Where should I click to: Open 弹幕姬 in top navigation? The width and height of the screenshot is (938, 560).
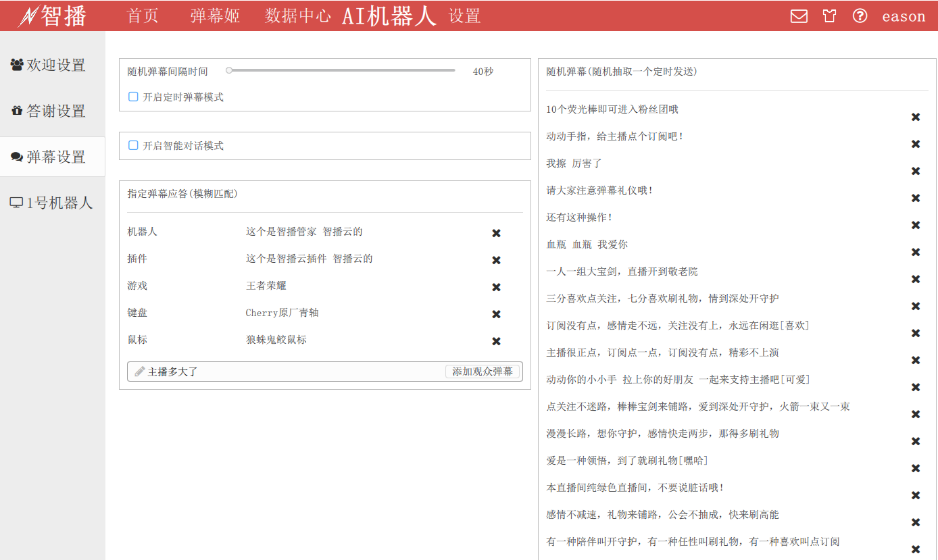[215, 16]
